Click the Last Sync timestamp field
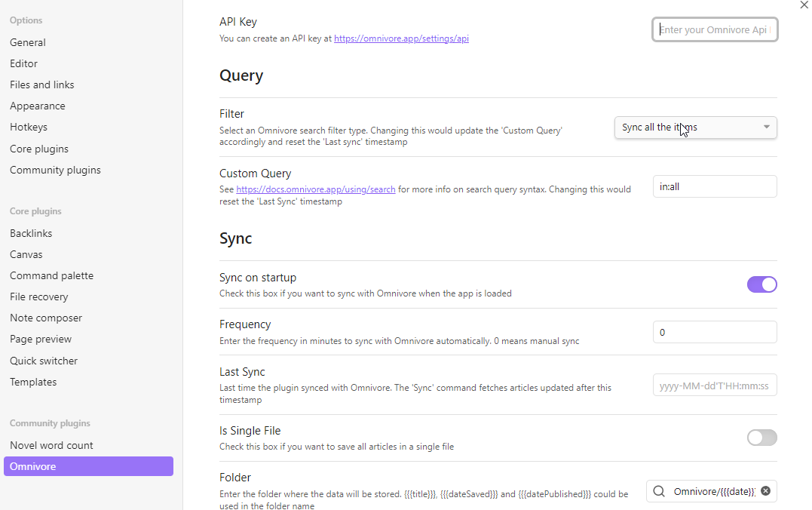The height and width of the screenshot is (510, 812). point(714,386)
